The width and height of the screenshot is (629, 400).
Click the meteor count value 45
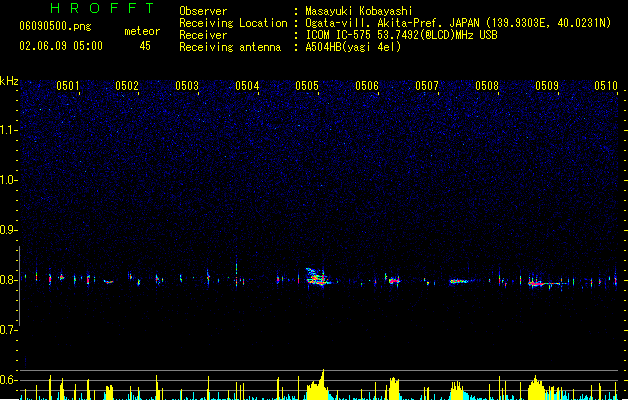coord(145,46)
